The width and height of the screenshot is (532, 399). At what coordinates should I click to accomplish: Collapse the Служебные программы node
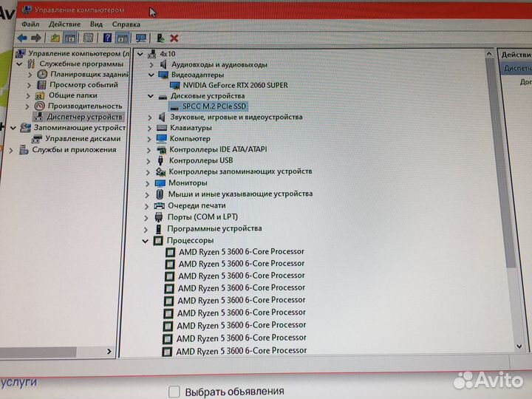[19, 64]
